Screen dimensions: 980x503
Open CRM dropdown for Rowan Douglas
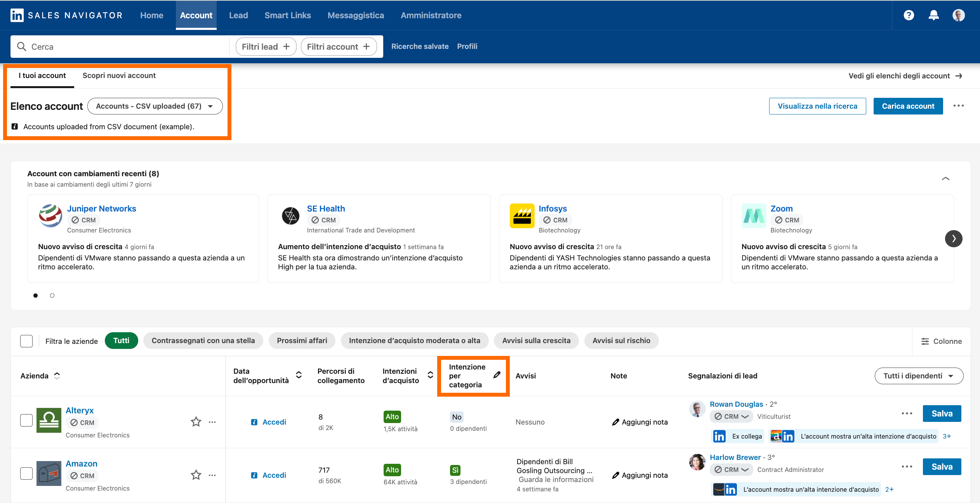tap(732, 416)
